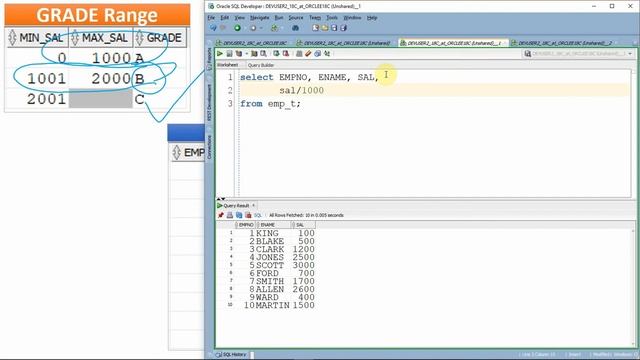Open the View menu
Image resolution: width=640 pixels, height=360 pixels.
(239, 18)
